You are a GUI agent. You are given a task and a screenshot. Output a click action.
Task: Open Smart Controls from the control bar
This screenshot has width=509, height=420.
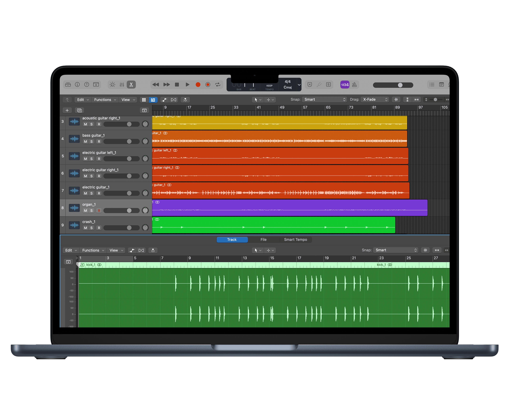112,85
